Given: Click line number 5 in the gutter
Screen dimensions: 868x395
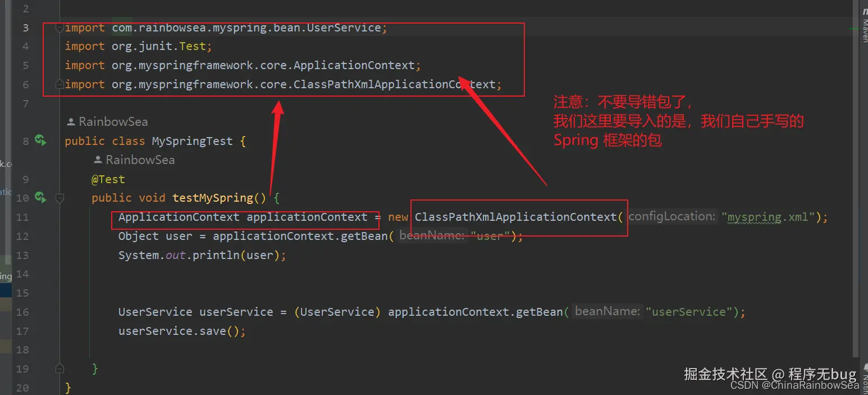Looking at the screenshot, I should click(25, 65).
